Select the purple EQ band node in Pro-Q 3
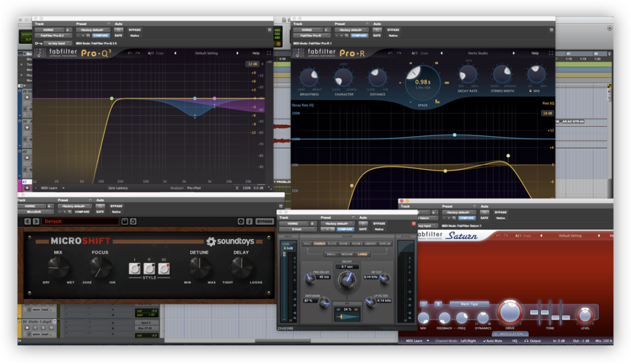This screenshot has width=631, height=364. pos(214,99)
